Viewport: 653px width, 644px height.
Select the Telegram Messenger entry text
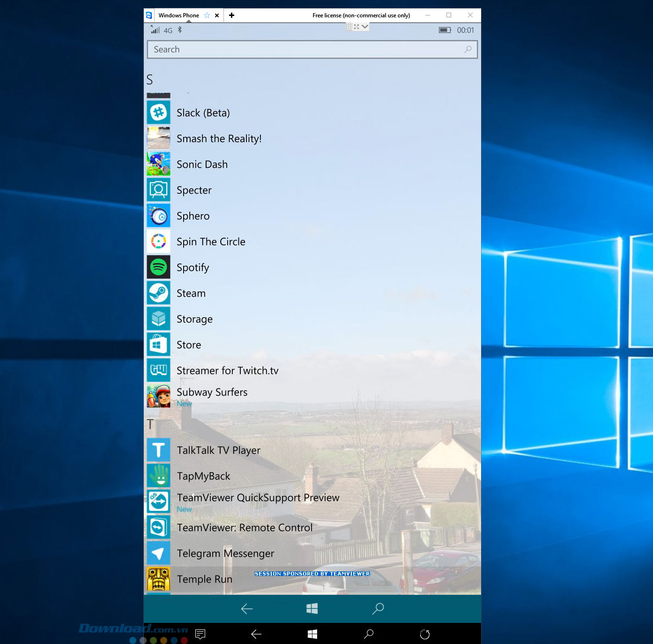tap(225, 554)
